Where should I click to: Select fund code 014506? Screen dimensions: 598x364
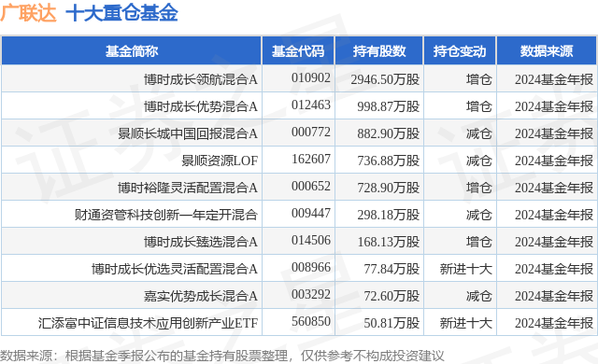click(311, 240)
